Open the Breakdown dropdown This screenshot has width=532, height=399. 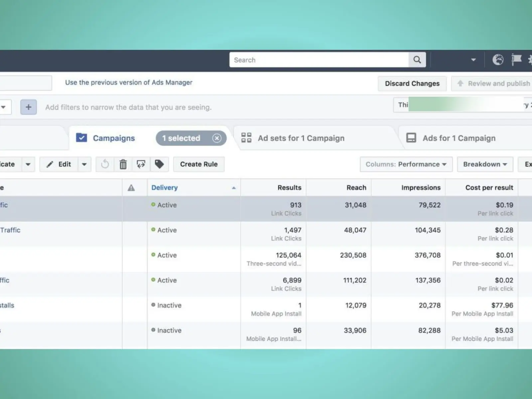click(x=485, y=164)
